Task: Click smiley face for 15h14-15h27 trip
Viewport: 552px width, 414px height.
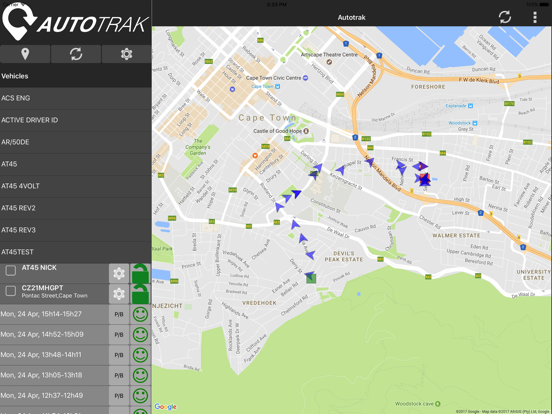Action: 140,314
